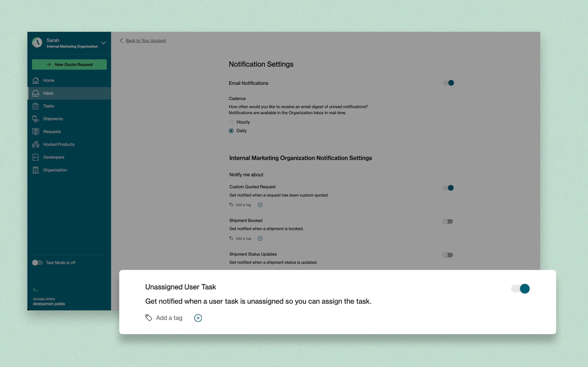Open Shipments via its sidebar icon
This screenshot has width=588, height=367.
(36, 119)
